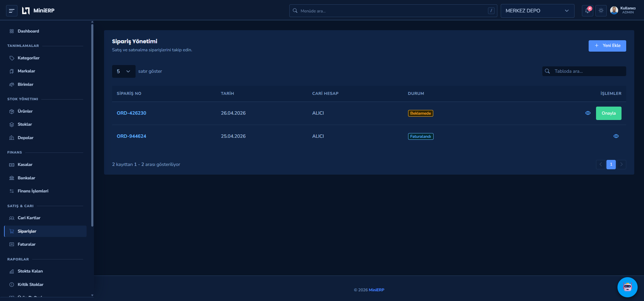Click the Bankalar bank icon
This screenshot has width=644, height=301.
point(12,178)
